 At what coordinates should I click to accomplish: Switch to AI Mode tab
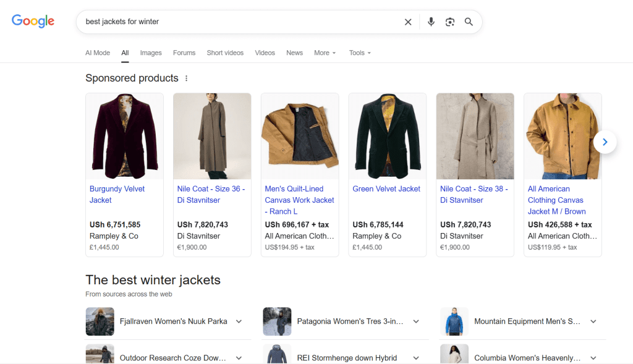[x=98, y=53]
